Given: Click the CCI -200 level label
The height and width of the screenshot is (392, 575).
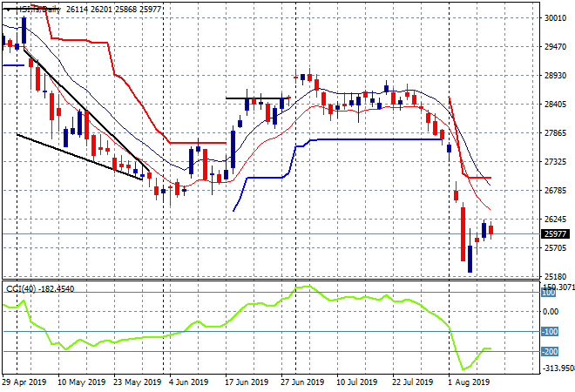Looking at the screenshot, I should tap(550, 352).
